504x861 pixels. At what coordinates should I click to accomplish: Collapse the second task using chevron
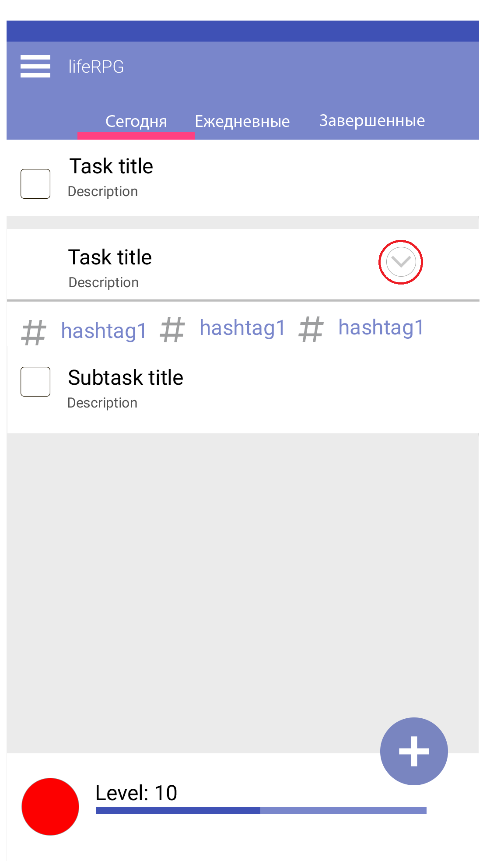pos(401,262)
